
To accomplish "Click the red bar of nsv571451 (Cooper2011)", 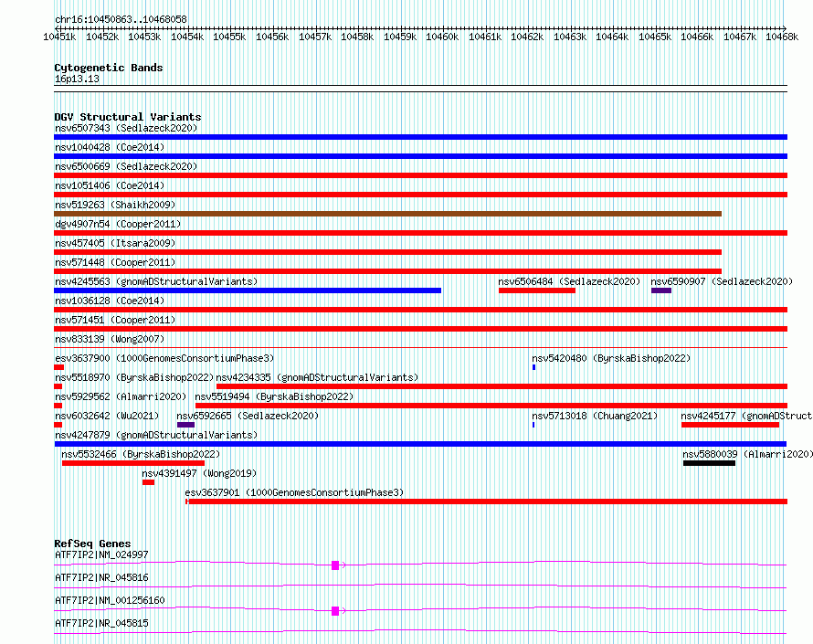I will (x=420, y=329).
